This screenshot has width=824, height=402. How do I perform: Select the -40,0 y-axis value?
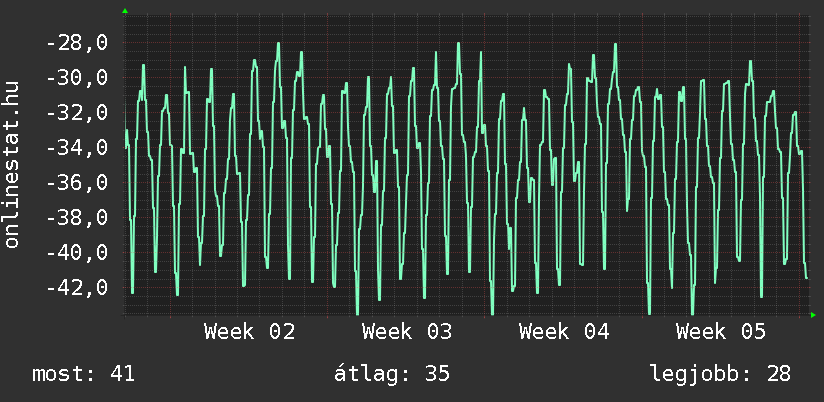point(76,253)
